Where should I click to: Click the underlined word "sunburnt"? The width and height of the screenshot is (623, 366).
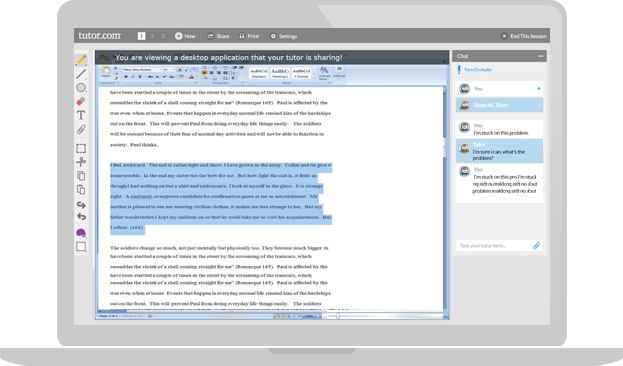(141, 196)
